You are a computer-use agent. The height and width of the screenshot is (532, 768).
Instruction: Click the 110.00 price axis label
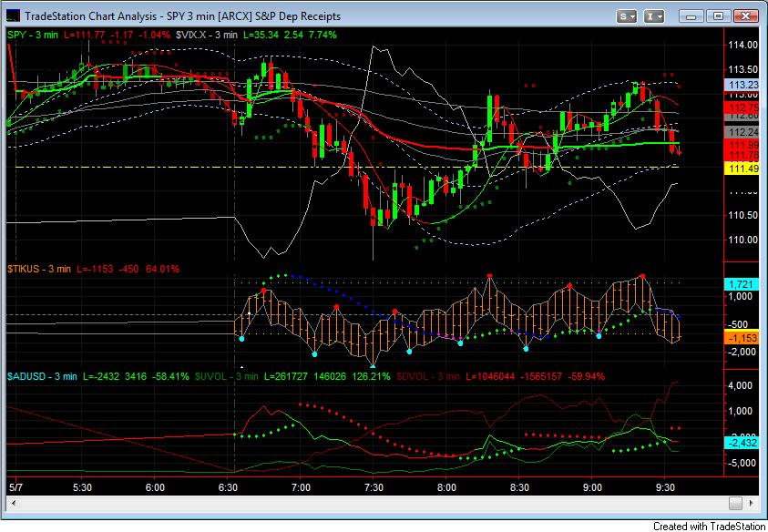tap(743, 240)
